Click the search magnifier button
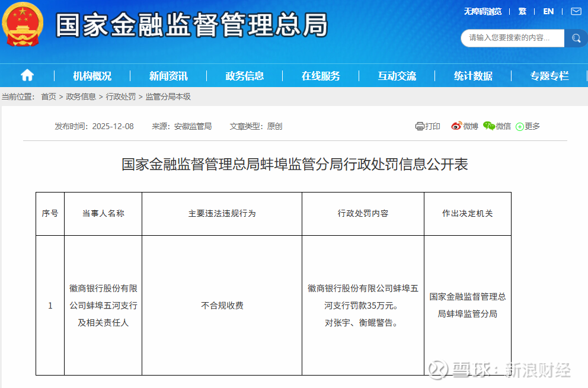Screen dimensions: 588x388 [x=576, y=39]
